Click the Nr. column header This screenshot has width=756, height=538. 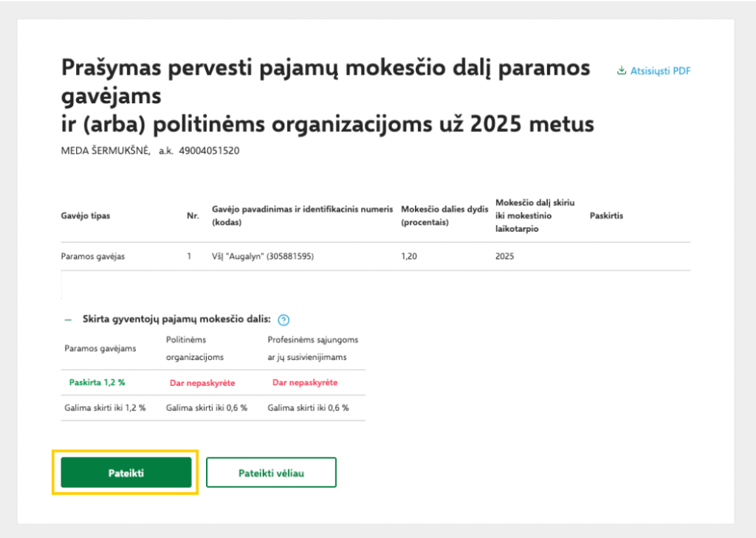point(193,216)
